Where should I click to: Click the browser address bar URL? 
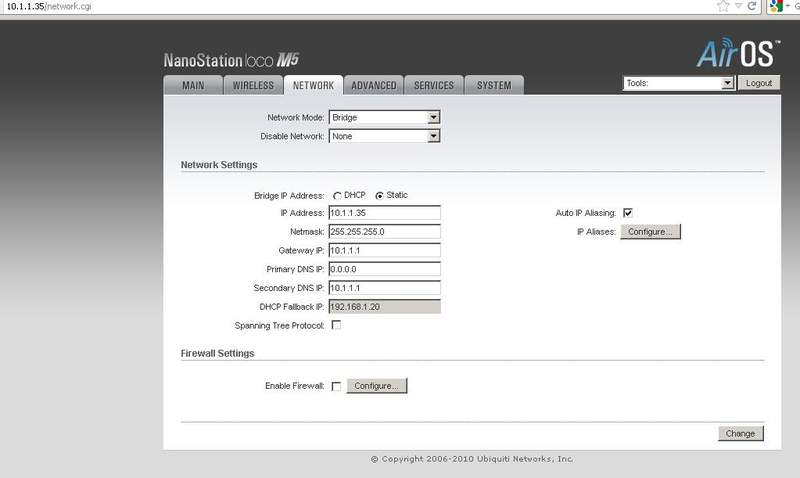[x=49, y=7]
